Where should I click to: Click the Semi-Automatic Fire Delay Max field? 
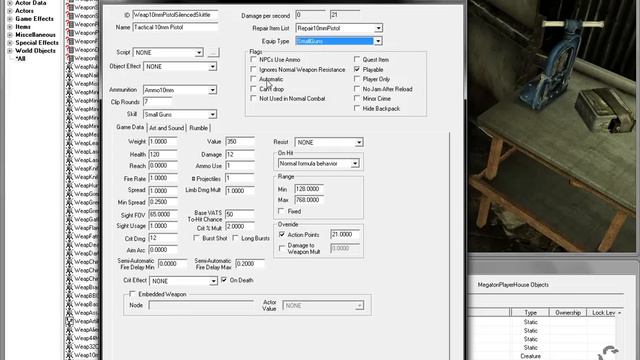pyautogui.click(x=250, y=264)
